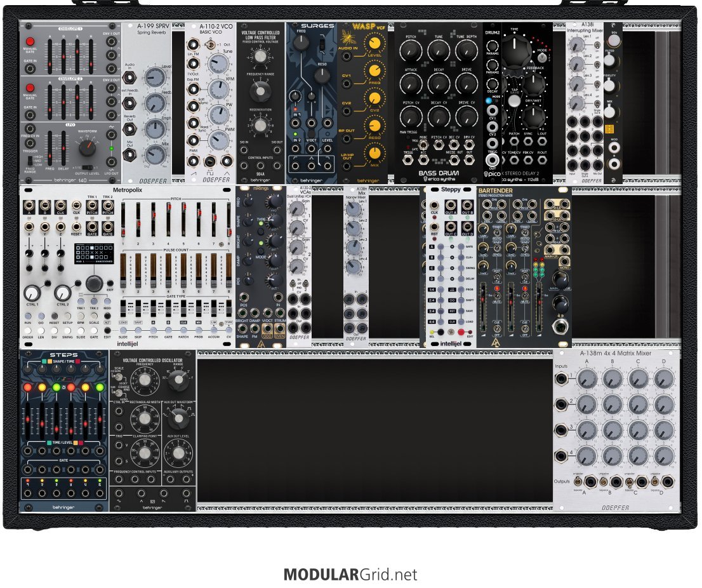Flip the Output Level x1/10 switch on Behringer 140

(x=88, y=167)
